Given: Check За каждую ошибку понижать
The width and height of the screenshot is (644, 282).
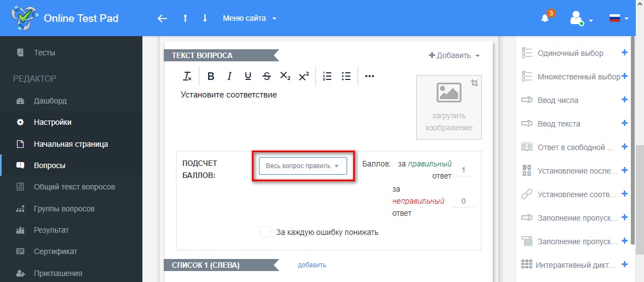Looking at the screenshot, I should (x=265, y=232).
